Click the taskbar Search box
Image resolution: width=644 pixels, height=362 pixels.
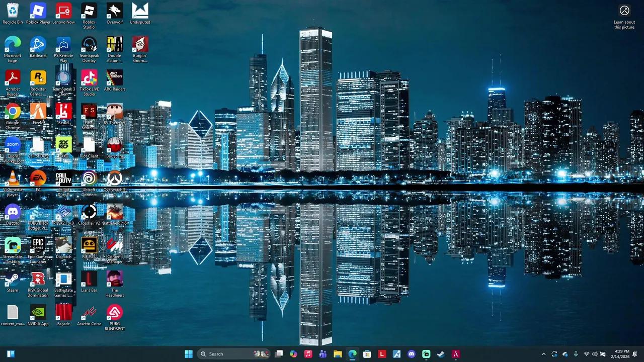tap(234, 354)
